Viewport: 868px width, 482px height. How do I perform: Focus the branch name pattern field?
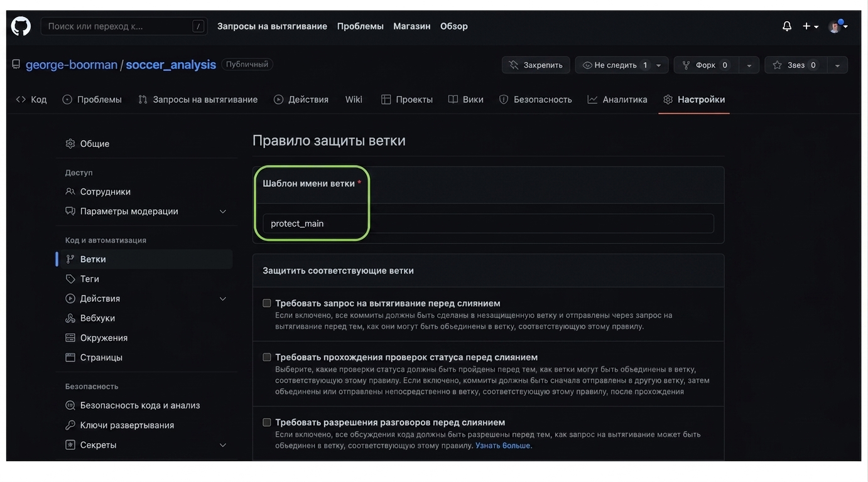(x=488, y=223)
